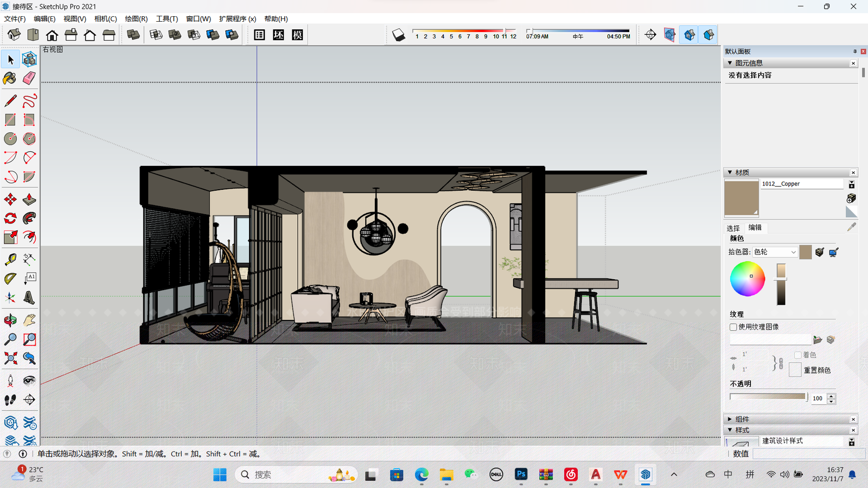The image size is (868, 488).
Task: Collapse the 图元信息 panel
Action: (x=730, y=63)
